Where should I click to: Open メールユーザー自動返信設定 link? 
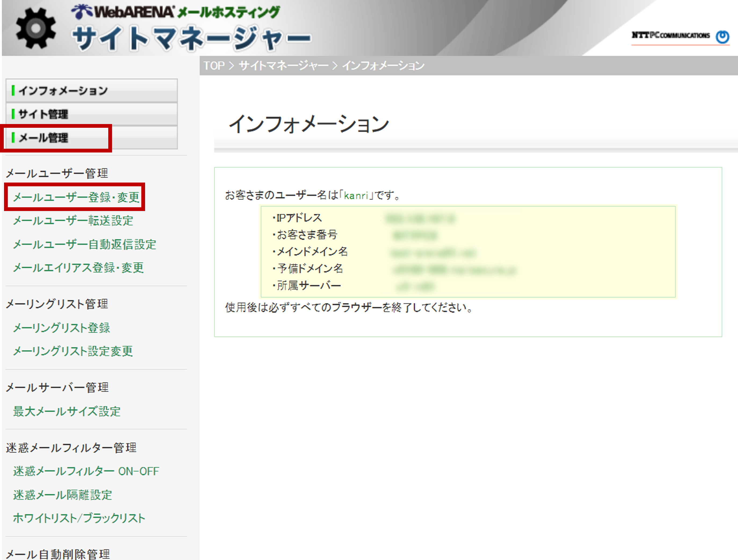pyautogui.click(x=84, y=244)
